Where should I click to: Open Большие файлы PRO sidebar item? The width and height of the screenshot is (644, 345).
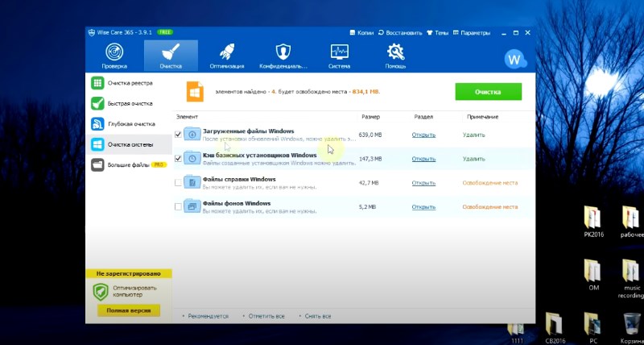129,164
